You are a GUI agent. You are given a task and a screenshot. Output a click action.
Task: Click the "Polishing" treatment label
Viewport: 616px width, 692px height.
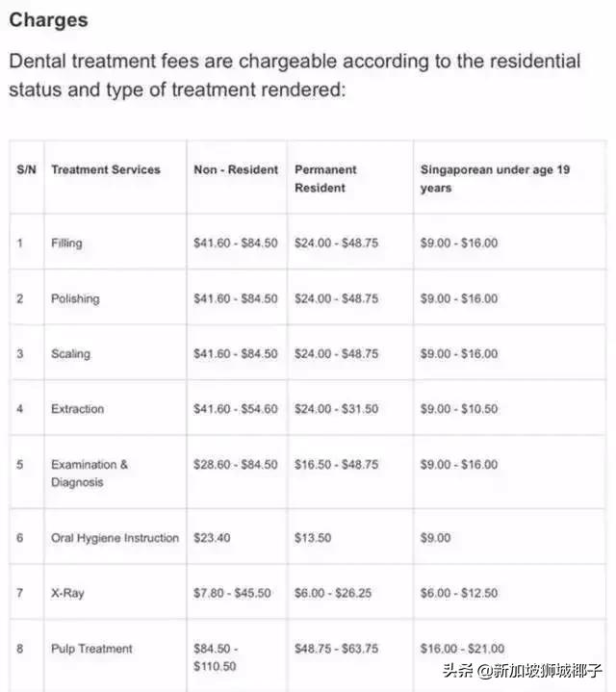(x=75, y=298)
